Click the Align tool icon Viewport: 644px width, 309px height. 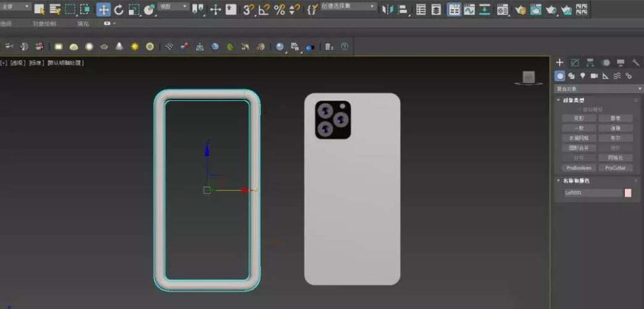(x=403, y=9)
